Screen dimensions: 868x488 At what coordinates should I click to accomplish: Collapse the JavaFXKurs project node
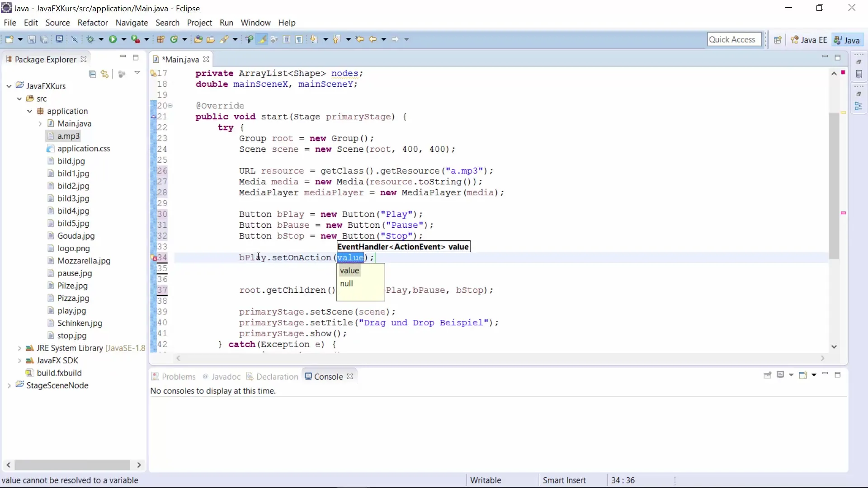(9, 86)
